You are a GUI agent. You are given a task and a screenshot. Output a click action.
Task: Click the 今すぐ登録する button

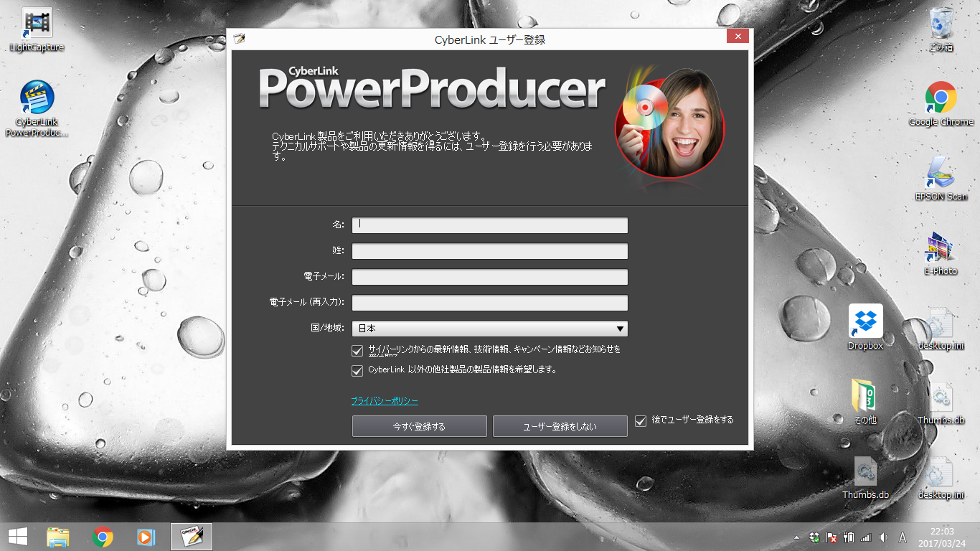tap(420, 426)
